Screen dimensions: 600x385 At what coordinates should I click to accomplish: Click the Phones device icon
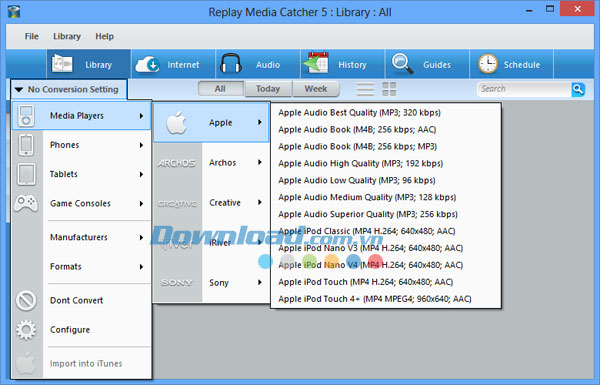[26, 145]
